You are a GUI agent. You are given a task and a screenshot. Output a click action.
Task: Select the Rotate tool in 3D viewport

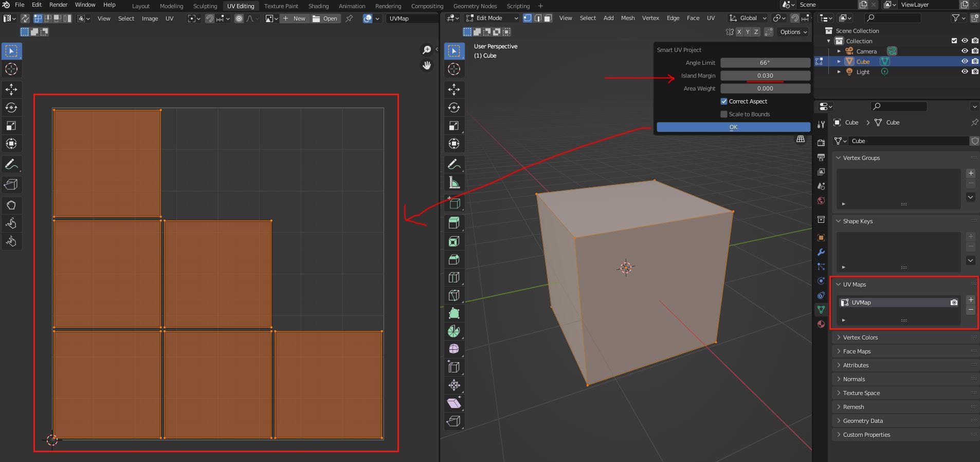(x=454, y=108)
